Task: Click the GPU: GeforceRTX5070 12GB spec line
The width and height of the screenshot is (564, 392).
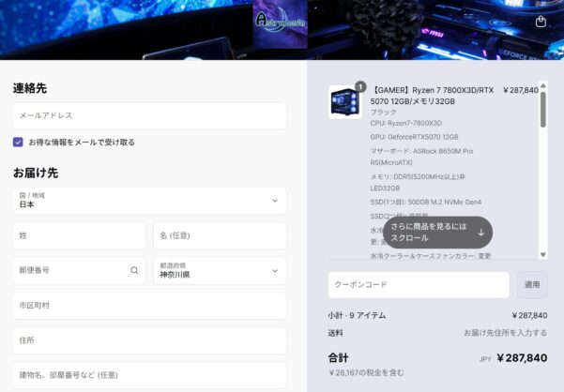Action: 414,137
